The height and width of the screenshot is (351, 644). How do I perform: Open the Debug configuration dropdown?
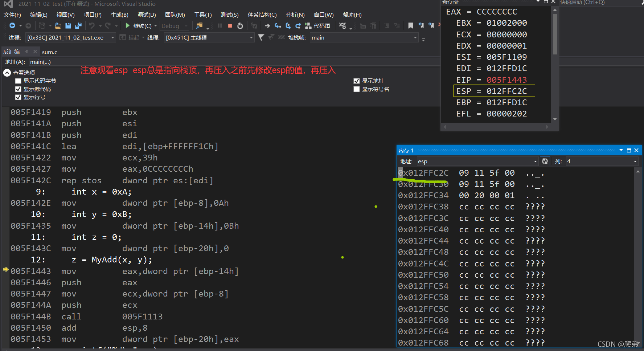tap(175, 26)
